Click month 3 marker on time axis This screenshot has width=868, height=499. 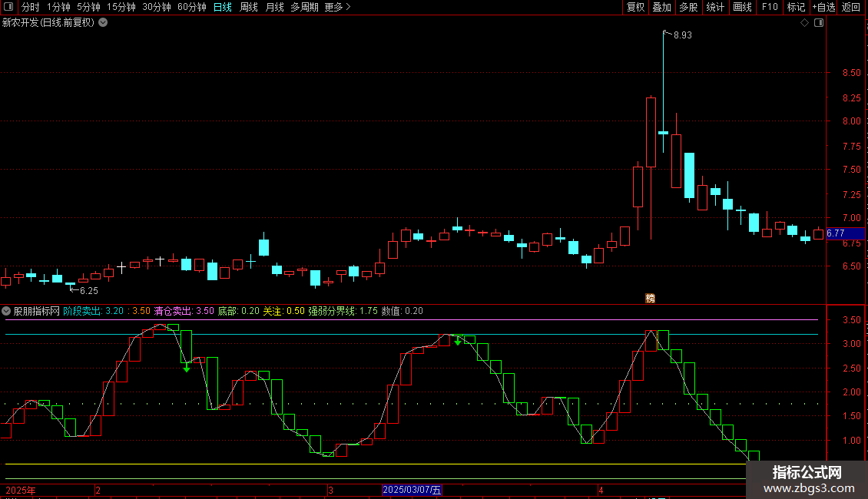click(330, 490)
